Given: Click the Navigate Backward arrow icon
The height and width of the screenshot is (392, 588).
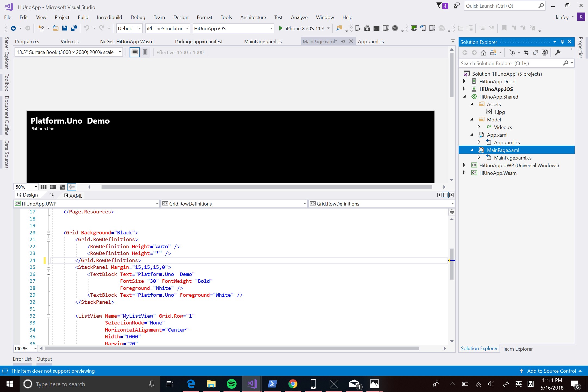Looking at the screenshot, I should point(13,28).
